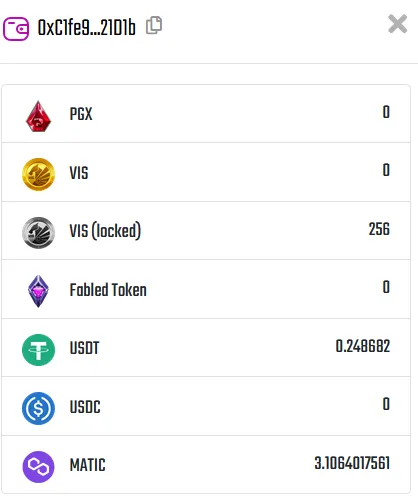Click the VIS (locked) balance 256
This screenshot has width=418, height=501.
pos(379,229)
